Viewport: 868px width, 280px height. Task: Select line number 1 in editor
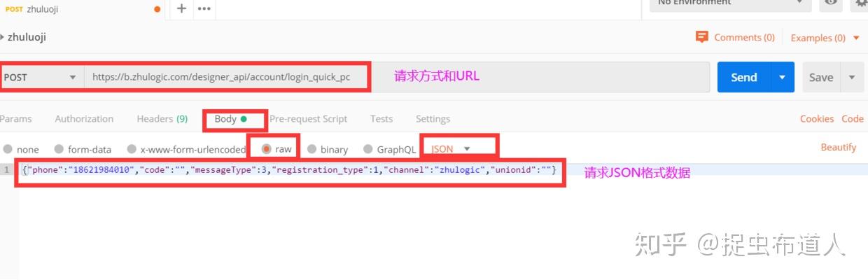[x=6, y=170]
